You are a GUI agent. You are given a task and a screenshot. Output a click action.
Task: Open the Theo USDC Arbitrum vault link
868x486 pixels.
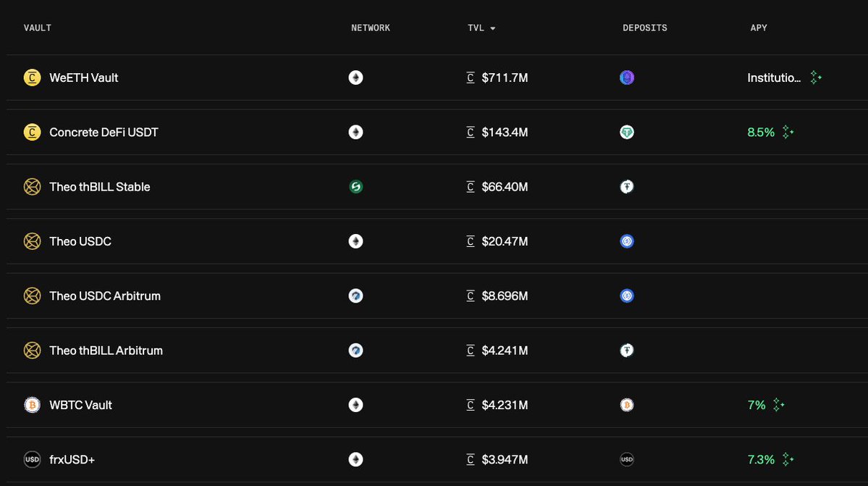click(105, 296)
